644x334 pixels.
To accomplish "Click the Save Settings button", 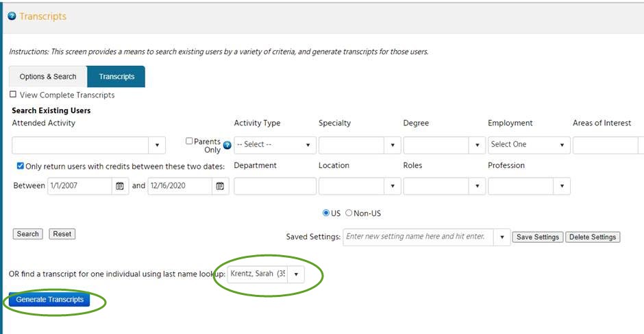I will (x=537, y=237).
